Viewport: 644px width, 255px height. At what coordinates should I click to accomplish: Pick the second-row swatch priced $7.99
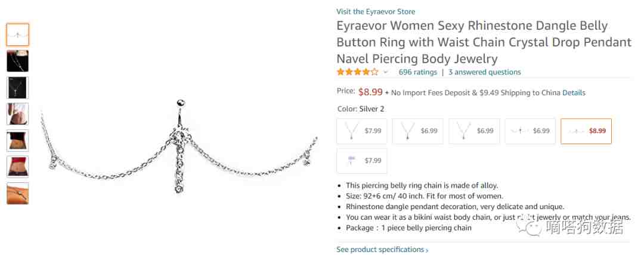[x=362, y=161]
